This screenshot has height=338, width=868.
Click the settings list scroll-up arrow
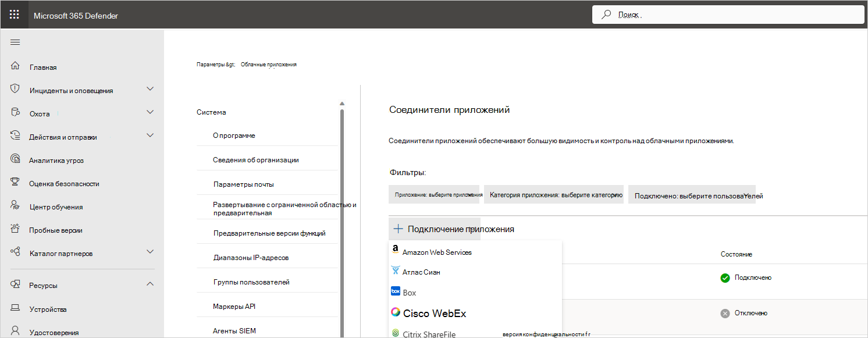click(342, 104)
